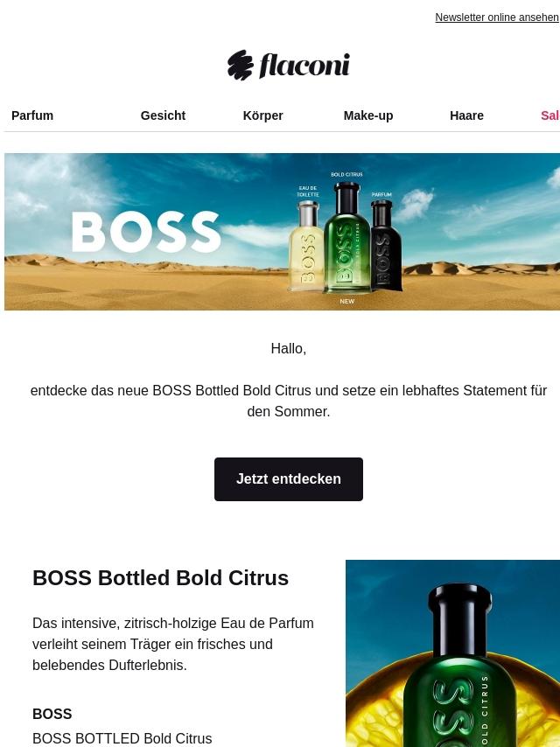Click the 'Jetzt entdecken' button

(x=289, y=479)
